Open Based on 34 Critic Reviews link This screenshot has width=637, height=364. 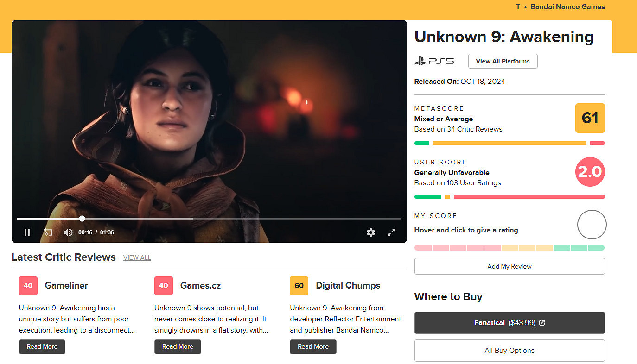point(458,129)
